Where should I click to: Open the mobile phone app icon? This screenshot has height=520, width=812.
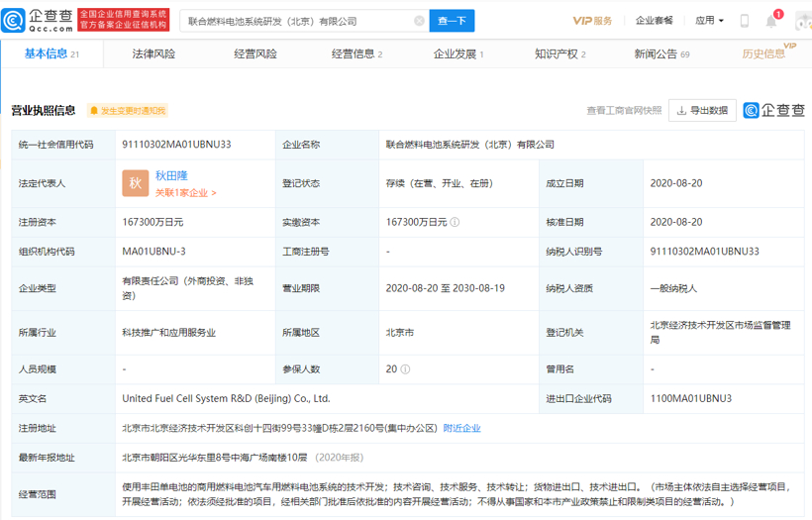pyautogui.click(x=744, y=21)
